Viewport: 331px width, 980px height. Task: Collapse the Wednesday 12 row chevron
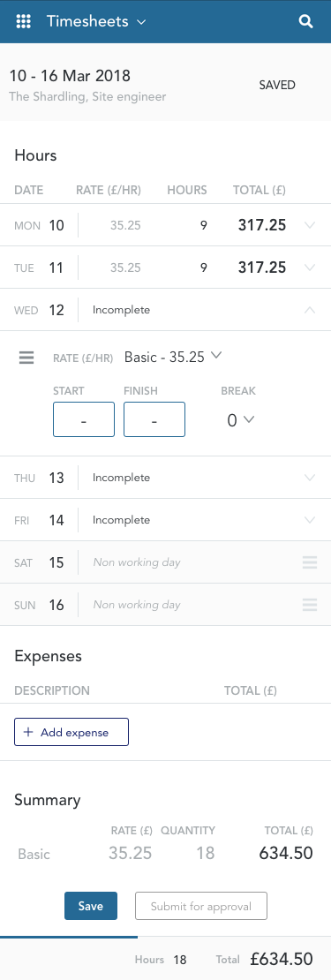click(309, 309)
